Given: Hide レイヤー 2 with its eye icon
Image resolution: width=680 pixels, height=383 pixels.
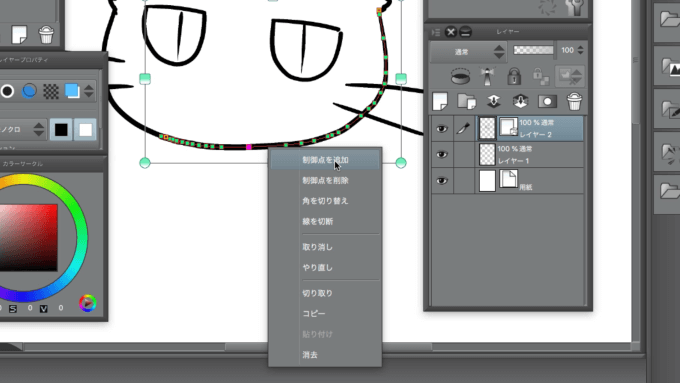Looking at the screenshot, I should coord(442,129).
